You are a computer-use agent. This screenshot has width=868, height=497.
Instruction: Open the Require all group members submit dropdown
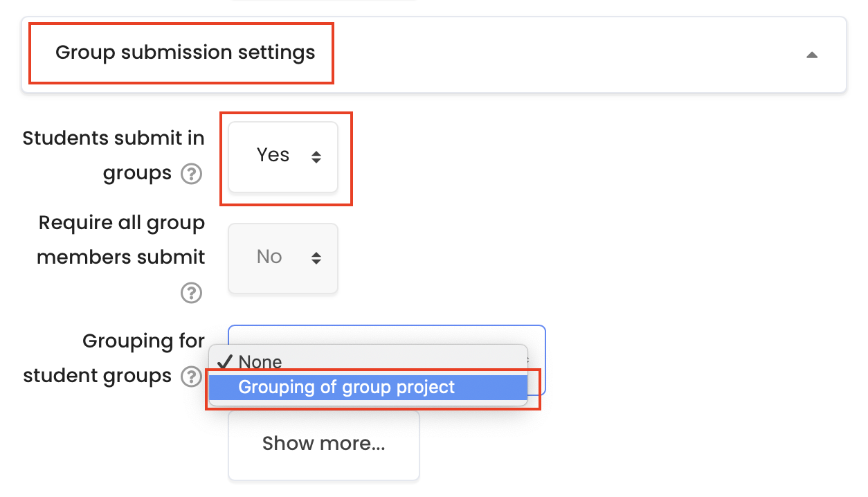(x=283, y=257)
